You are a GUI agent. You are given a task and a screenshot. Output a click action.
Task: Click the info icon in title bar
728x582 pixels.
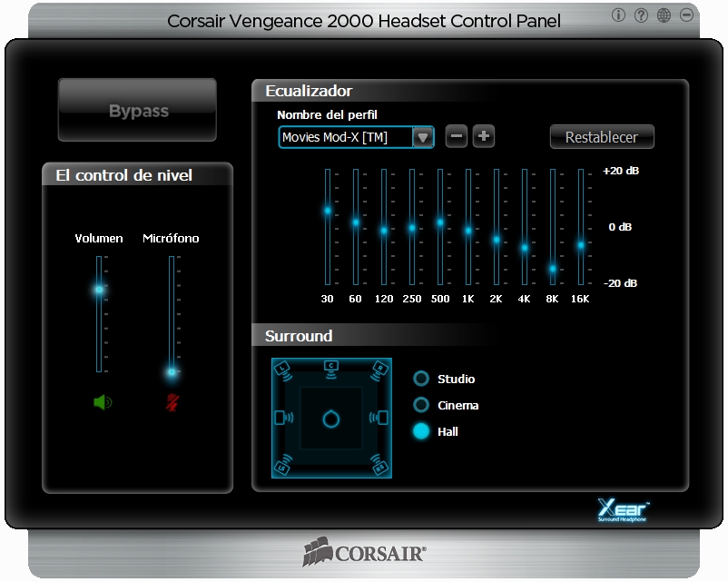(619, 15)
